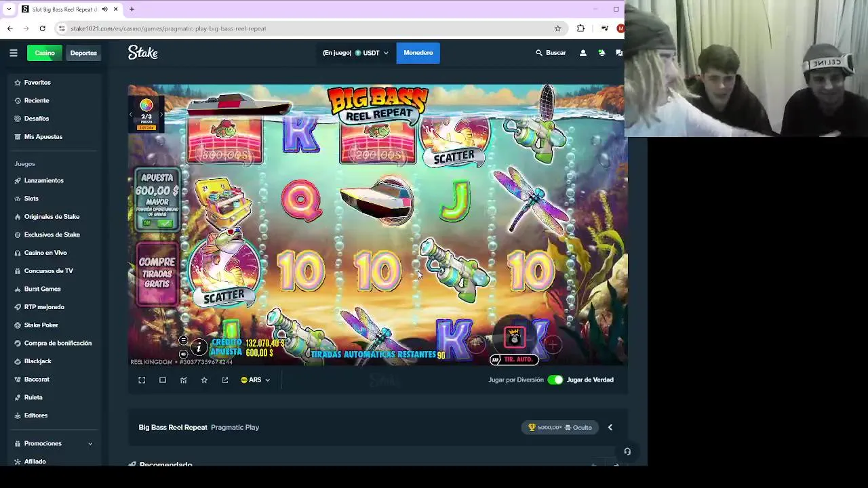Mute the tab audio speaker icon
The image size is (868, 488).
point(104,9)
